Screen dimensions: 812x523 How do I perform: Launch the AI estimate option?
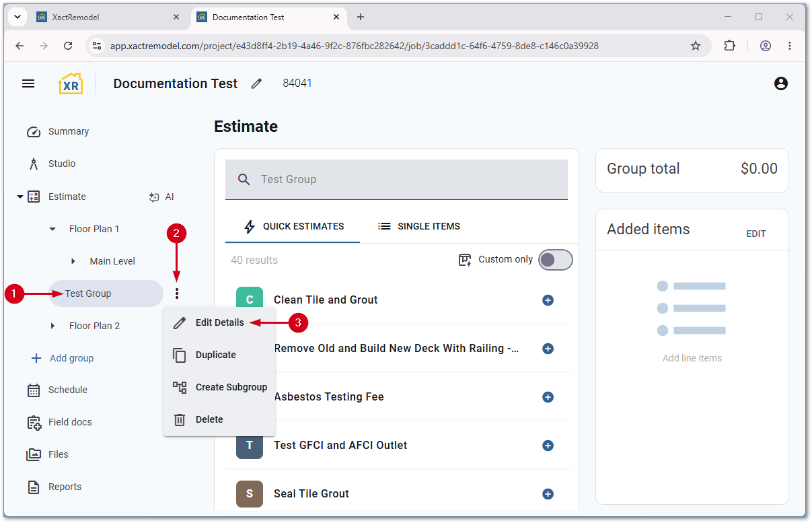point(161,197)
